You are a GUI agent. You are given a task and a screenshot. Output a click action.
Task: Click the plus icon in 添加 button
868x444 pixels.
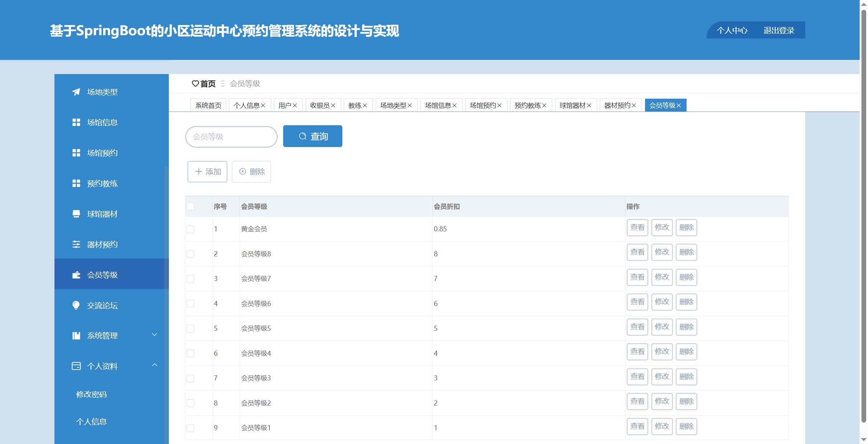coord(199,171)
